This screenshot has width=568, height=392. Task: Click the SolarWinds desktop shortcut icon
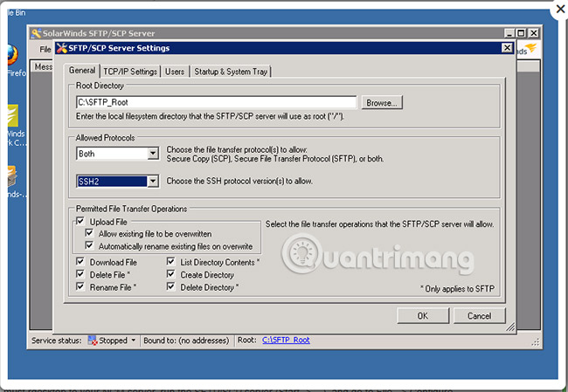(x=13, y=116)
